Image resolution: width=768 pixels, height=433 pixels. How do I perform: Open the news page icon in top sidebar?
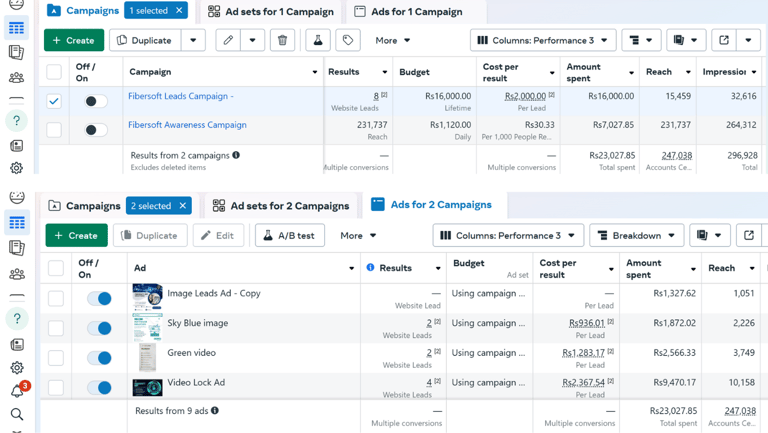click(17, 145)
